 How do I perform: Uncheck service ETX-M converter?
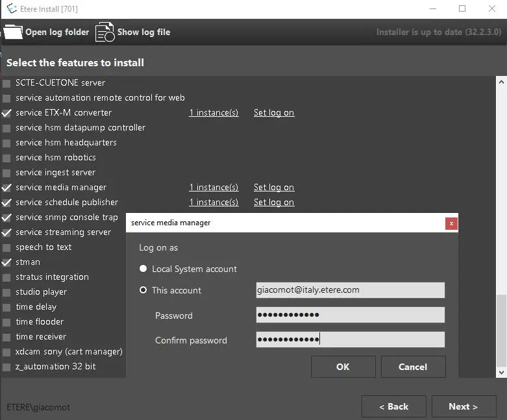tap(6, 113)
